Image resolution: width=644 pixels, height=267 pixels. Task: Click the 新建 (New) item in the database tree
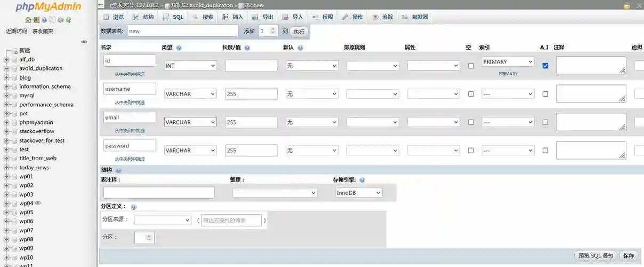coord(25,50)
